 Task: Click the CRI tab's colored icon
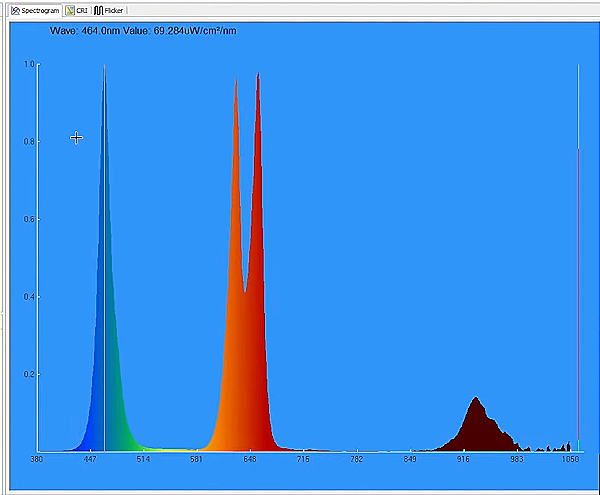click(x=70, y=10)
